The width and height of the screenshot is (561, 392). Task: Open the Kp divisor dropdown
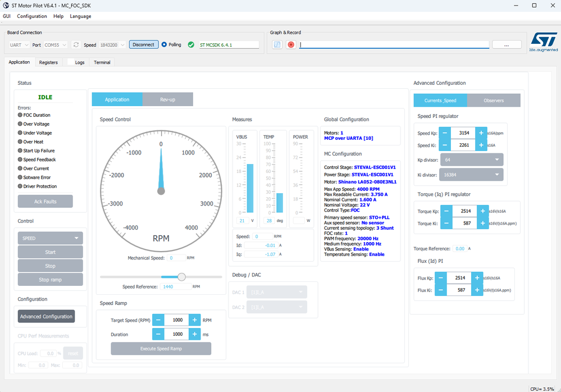tap(472, 160)
